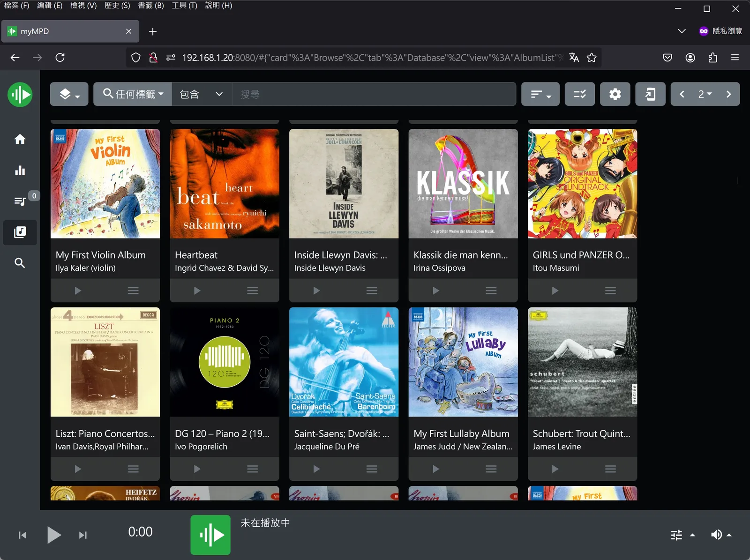Open the My First Lullaby Album cover
Screen dimensions: 750x560
[463, 362]
